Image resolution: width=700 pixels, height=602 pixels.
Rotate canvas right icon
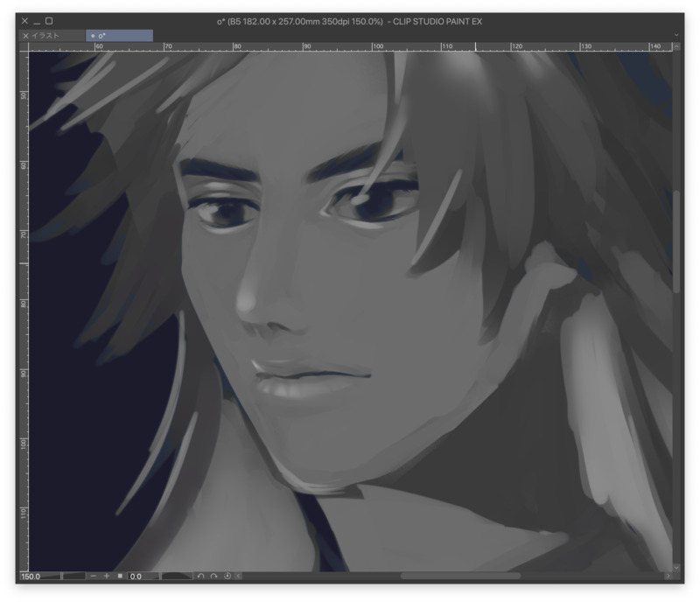pos(213,576)
